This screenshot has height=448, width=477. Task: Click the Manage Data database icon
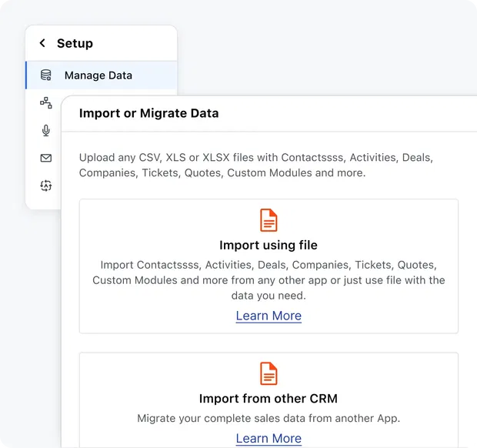46,75
